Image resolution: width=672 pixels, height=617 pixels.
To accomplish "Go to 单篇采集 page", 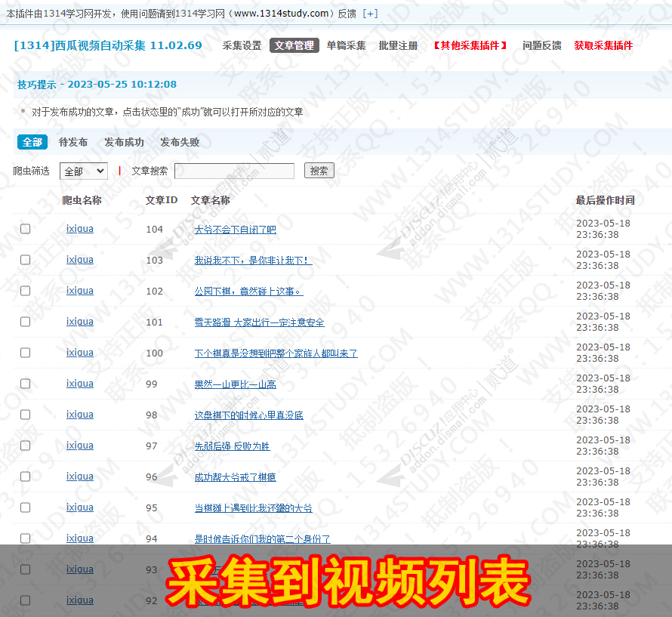I will coord(347,45).
